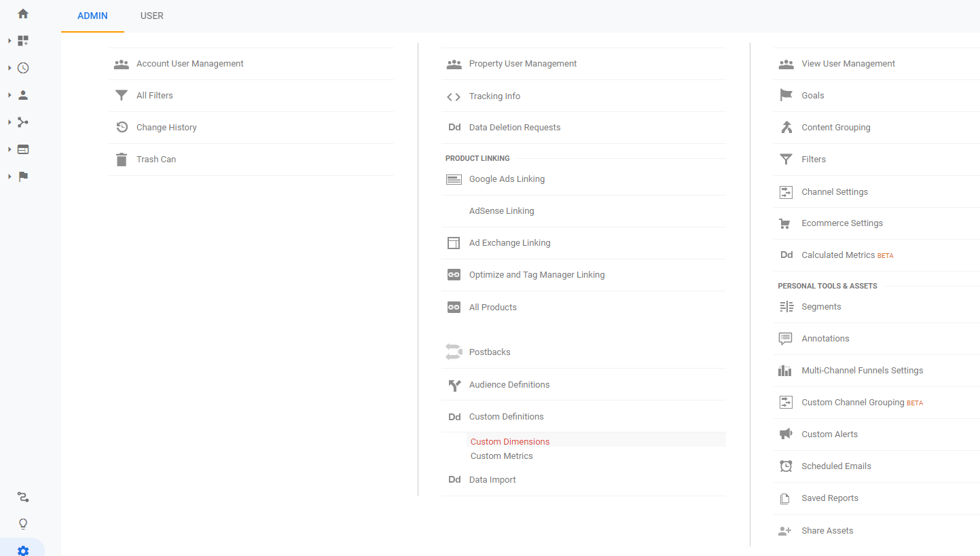Screen dimensions: 980x556
Task: Click the highlighted Custom Dimensions row
Action: pos(509,441)
